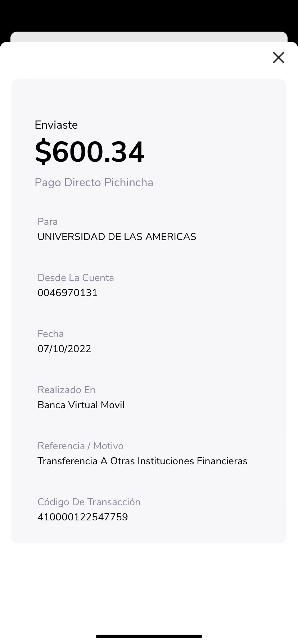298x644 pixels.
Task: Tap the Pago Directo Pichincha subtitle
Action: coord(94,183)
